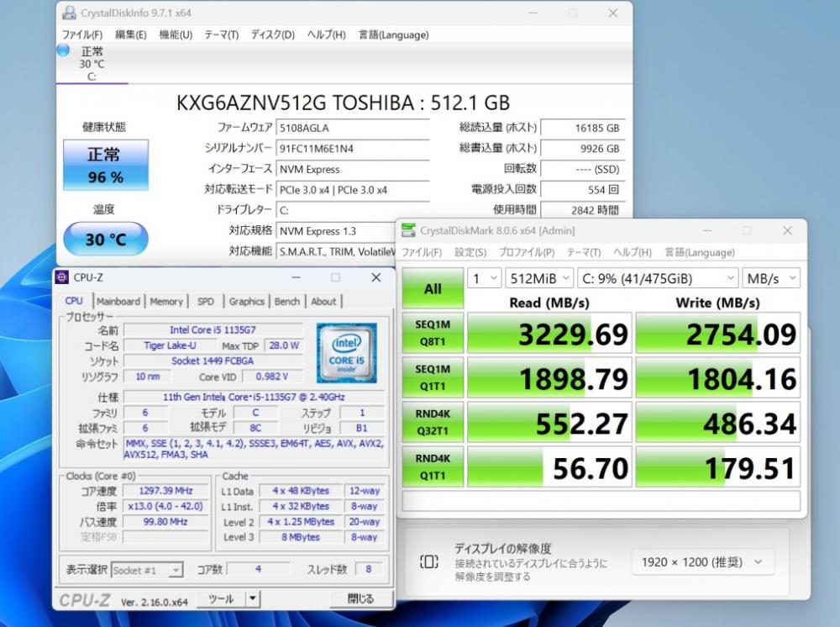Screen dimensions: 840x627
Task: Open テーマ(T) menu in CrystalDiskMark
Action: 584,252
